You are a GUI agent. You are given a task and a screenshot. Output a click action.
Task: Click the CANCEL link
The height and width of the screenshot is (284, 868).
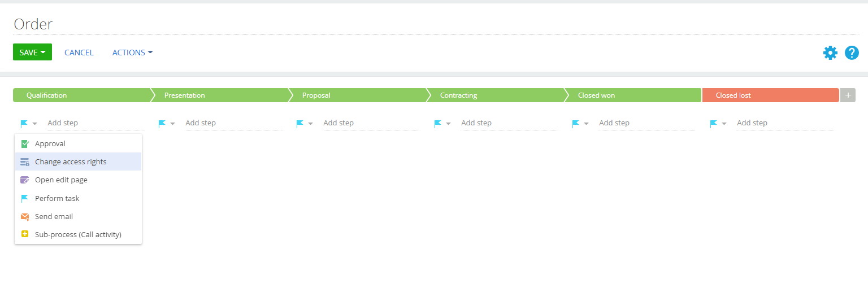coord(79,53)
